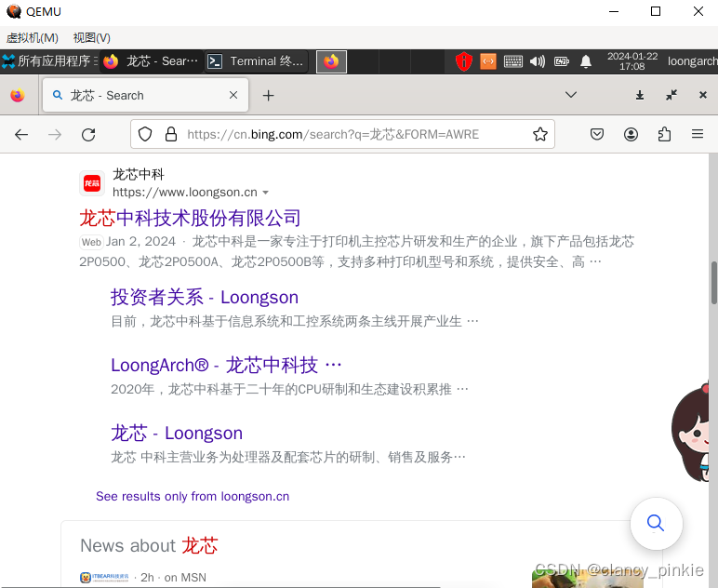Open the tracking protection shield icon
Screen dimensions: 718x588
point(145,134)
